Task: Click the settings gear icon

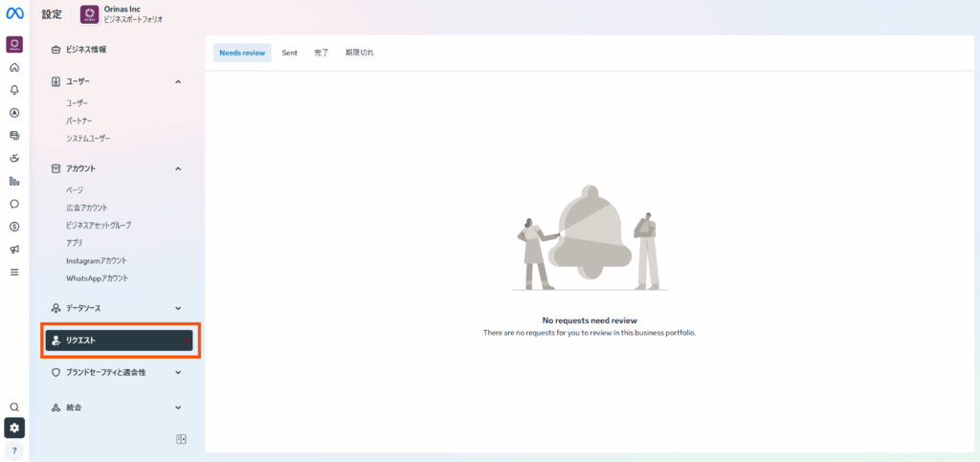Action: (14, 428)
